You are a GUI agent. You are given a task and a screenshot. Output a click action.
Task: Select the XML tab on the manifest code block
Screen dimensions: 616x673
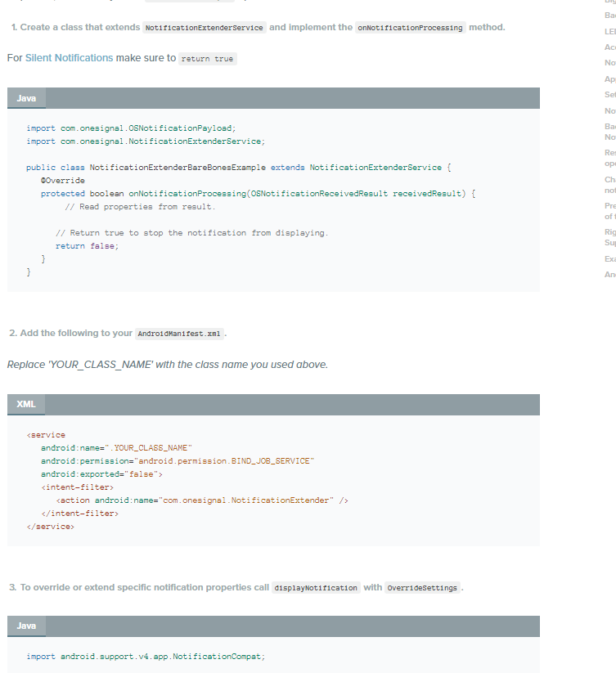25,404
